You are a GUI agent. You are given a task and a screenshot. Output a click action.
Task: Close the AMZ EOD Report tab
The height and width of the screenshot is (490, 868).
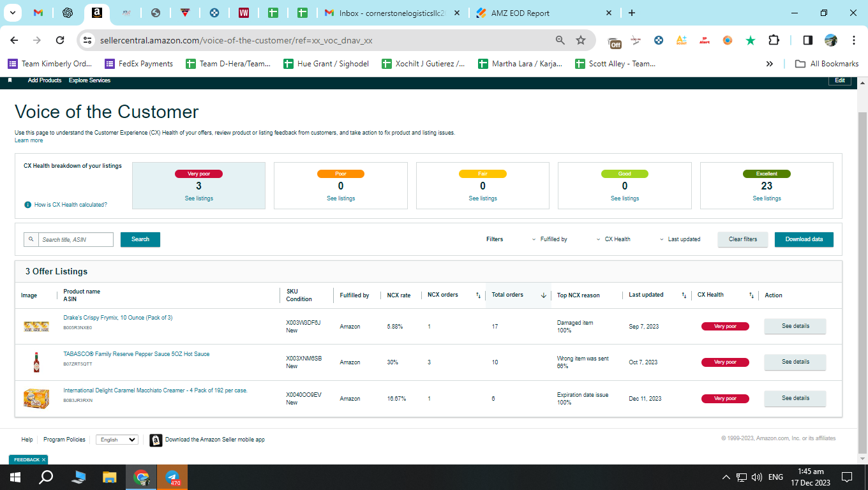[x=609, y=13]
